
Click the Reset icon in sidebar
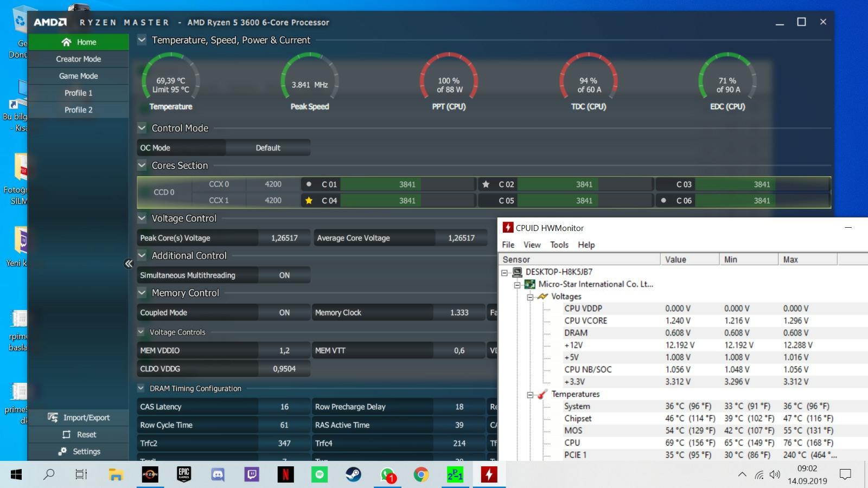(x=67, y=434)
